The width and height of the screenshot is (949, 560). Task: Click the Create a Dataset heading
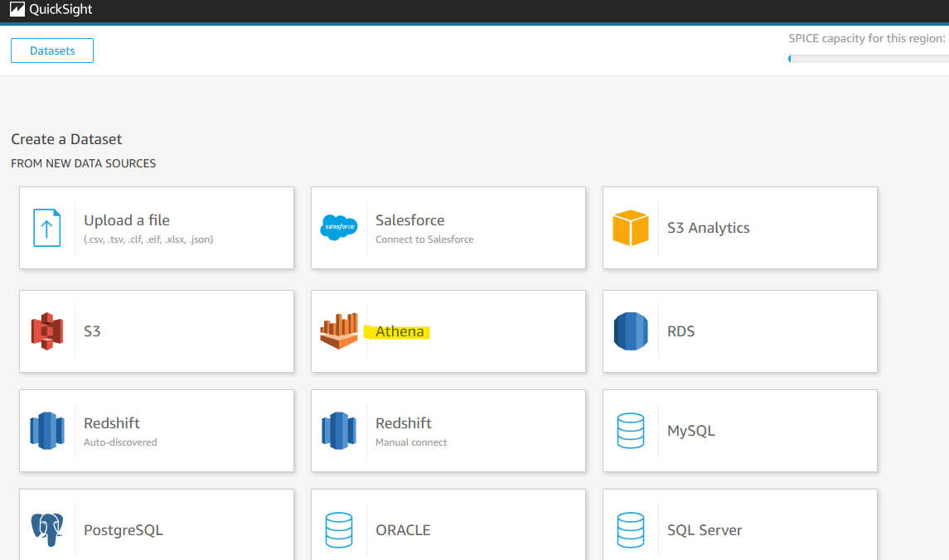click(x=66, y=139)
